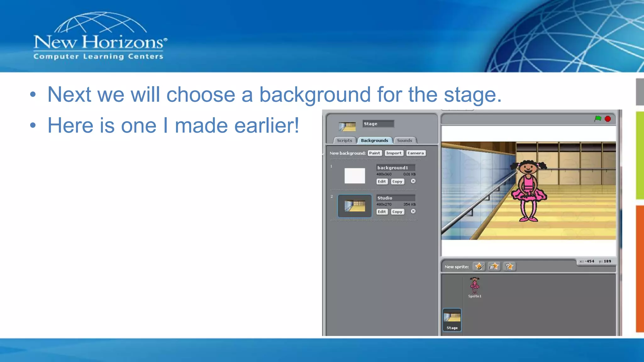Screen dimensions: 644x362
Task: Delete background1 with its X icon
Action: click(x=413, y=181)
